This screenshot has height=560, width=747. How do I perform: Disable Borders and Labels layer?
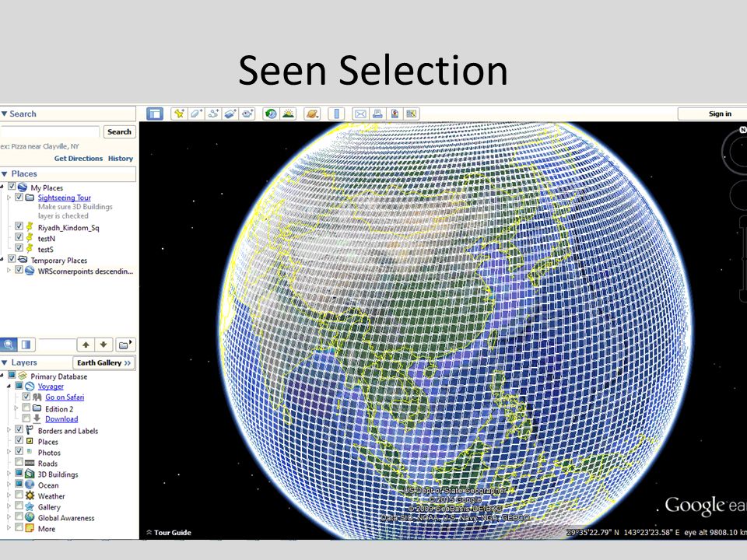pos(19,429)
